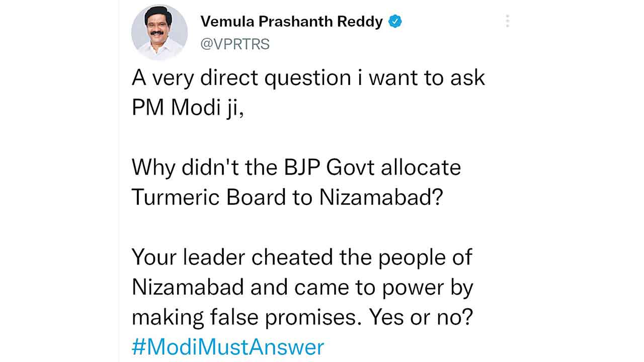This screenshot has width=644, height=362.
Task: Click the word 'cheated' in the tweet
Action: [x=292, y=257]
